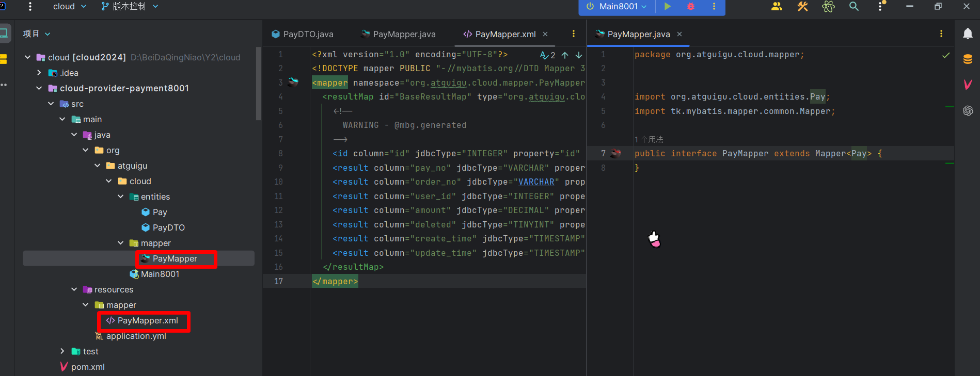Click the '1 个用法' usages hint

[649, 139]
